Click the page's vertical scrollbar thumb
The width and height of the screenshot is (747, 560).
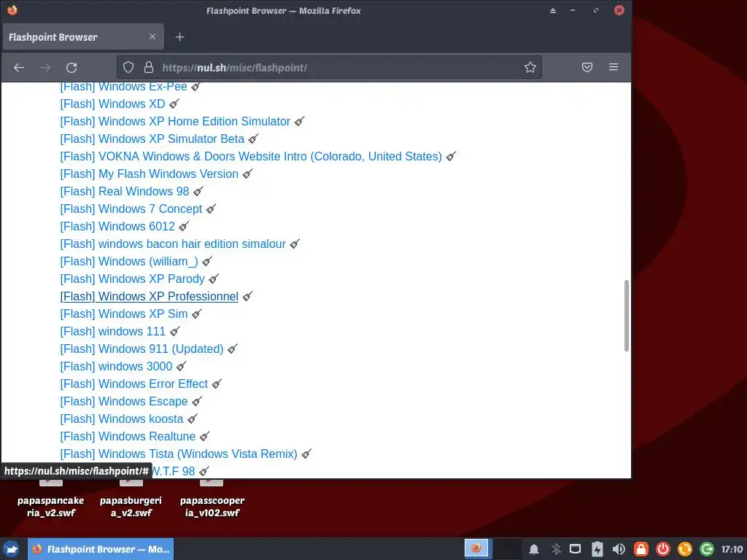click(x=626, y=316)
